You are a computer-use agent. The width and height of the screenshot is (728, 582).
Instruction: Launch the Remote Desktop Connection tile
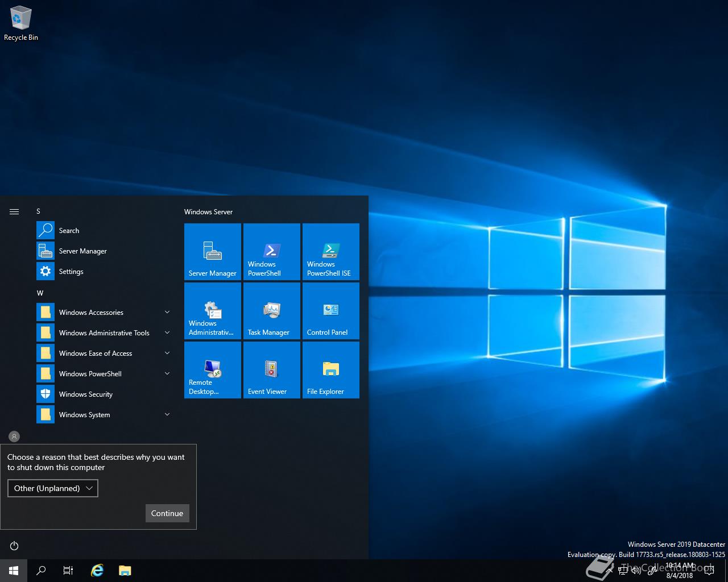213,370
